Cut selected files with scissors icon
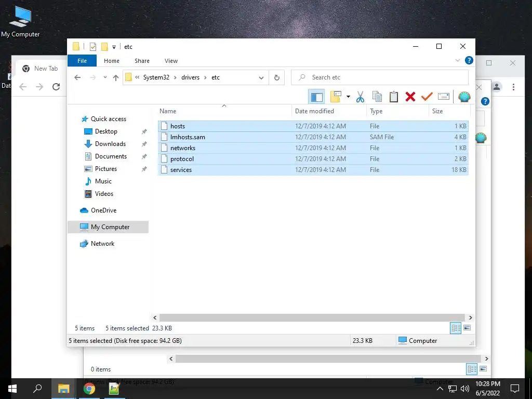Image resolution: width=532 pixels, height=399 pixels. [x=360, y=97]
